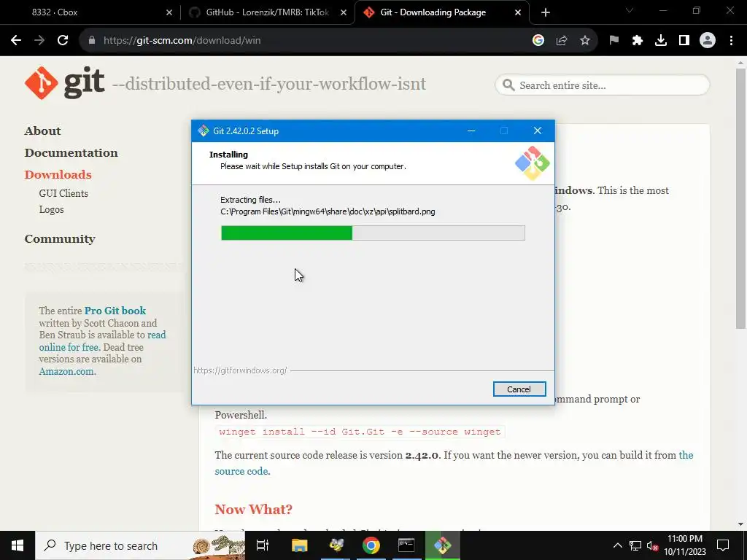Open the clock showing 11:00 PM
This screenshot has height=560, width=747.
685,545
